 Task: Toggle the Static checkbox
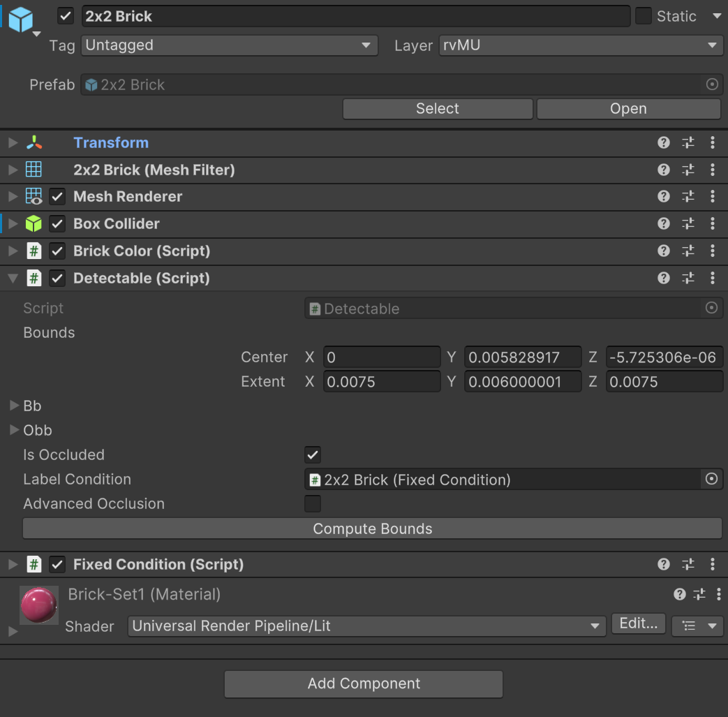(644, 16)
